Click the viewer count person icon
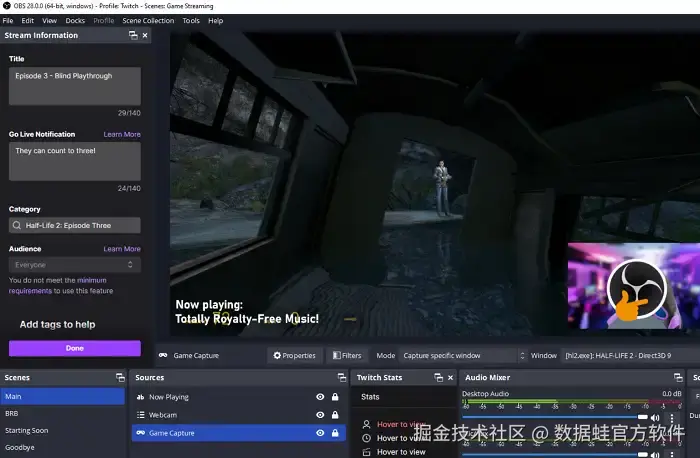Image resolution: width=700 pixels, height=458 pixels. [367, 424]
